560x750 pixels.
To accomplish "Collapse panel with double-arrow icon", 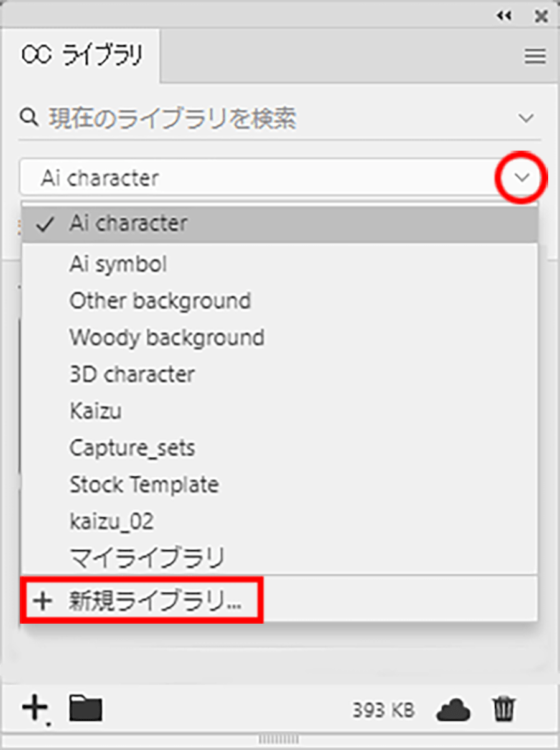I will [x=503, y=16].
